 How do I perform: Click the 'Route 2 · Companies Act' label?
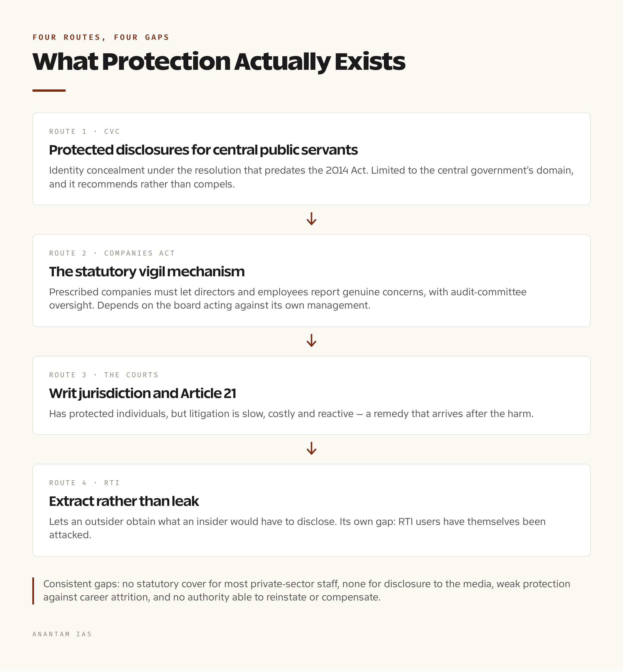point(112,253)
